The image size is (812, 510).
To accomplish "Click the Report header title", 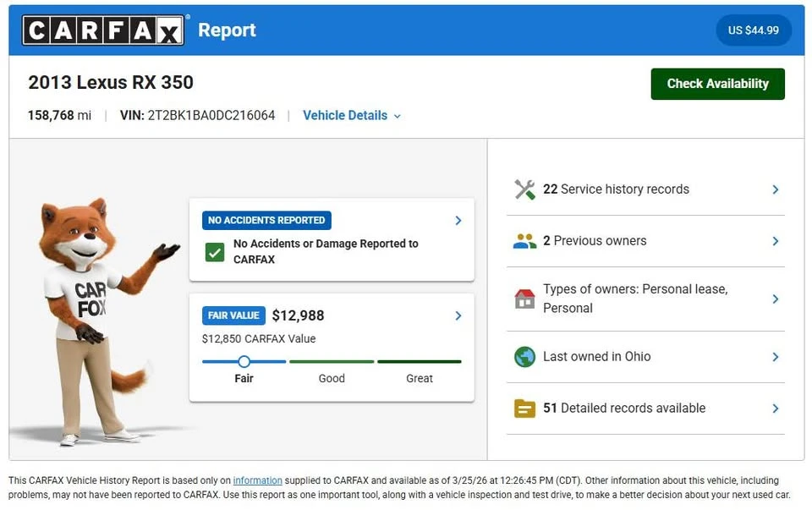I will click(227, 30).
